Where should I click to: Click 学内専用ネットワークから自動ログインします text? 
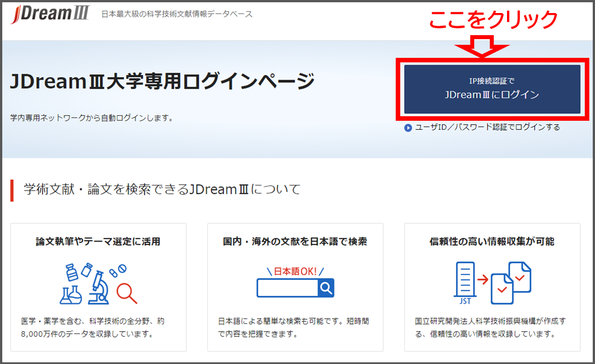tap(91, 118)
